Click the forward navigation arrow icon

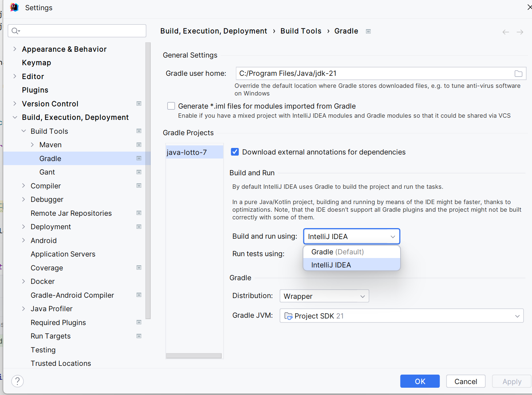coord(520,32)
